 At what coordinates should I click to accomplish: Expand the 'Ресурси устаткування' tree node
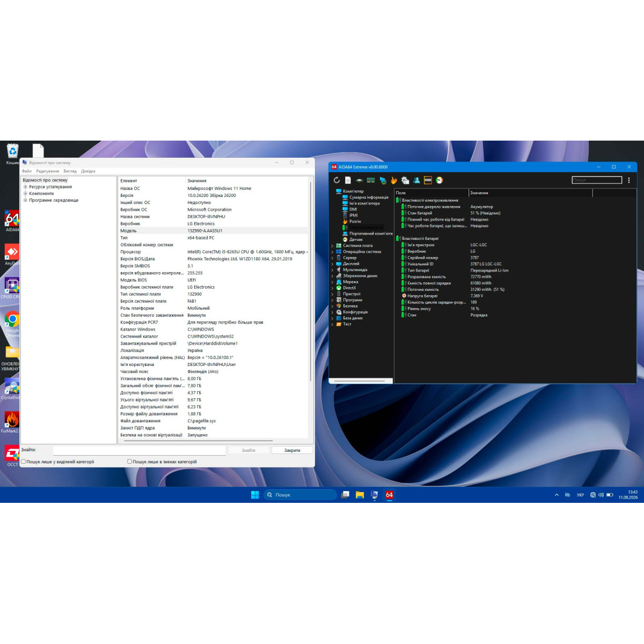tap(25, 187)
